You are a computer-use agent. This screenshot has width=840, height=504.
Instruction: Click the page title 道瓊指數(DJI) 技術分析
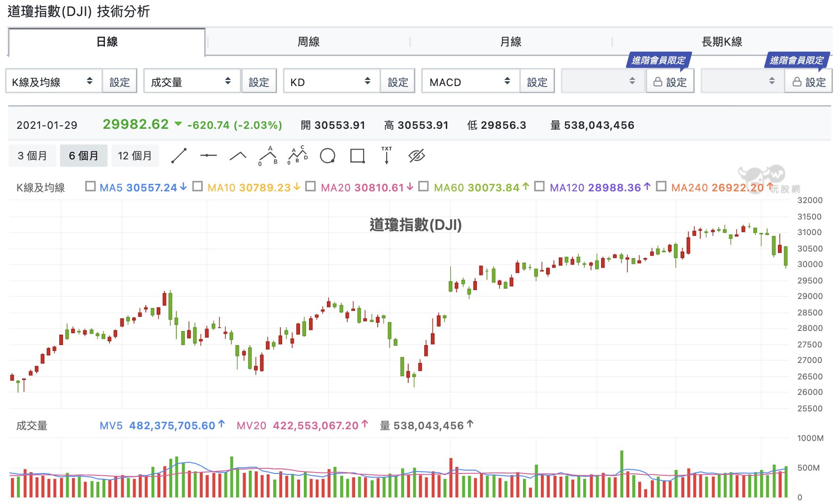click(x=79, y=11)
